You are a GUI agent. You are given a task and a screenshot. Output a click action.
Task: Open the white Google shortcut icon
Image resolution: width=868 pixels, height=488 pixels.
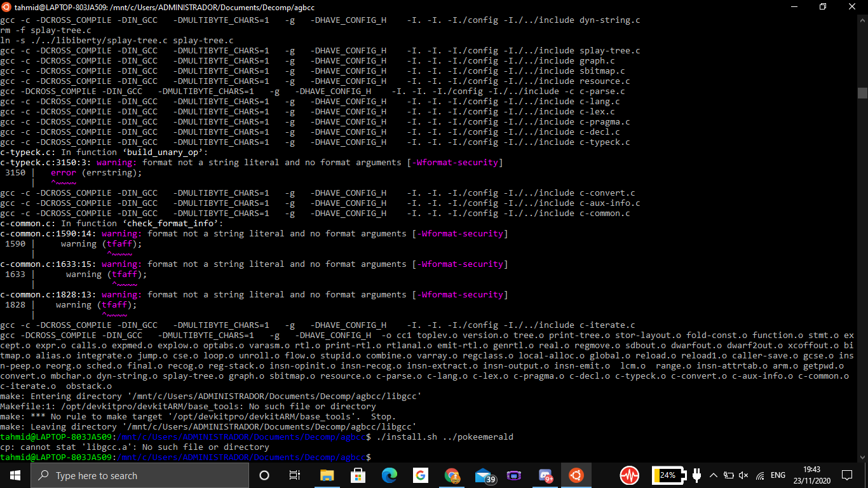pos(421,475)
